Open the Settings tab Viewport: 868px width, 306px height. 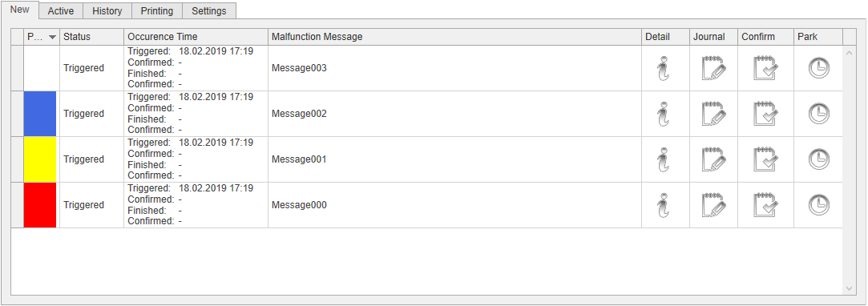pos(208,11)
